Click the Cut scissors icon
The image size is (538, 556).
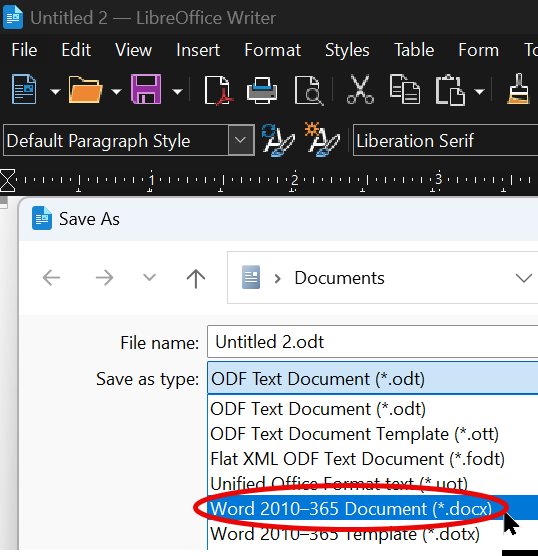click(360, 89)
